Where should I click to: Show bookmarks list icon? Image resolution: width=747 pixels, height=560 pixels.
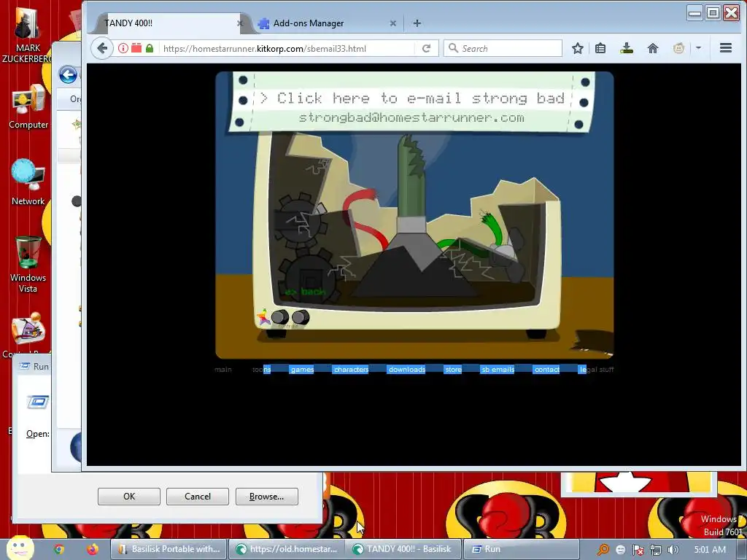pyautogui.click(x=600, y=48)
